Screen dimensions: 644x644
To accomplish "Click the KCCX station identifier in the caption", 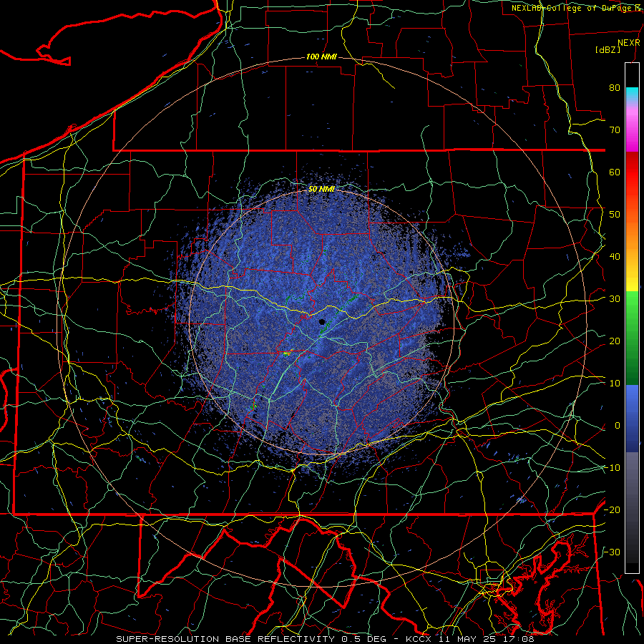I will coord(419,639).
